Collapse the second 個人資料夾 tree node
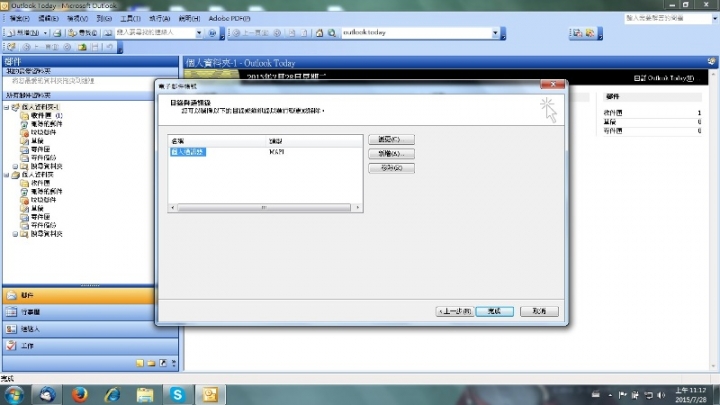The width and height of the screenshot is (720, 405). click(6, 175)
